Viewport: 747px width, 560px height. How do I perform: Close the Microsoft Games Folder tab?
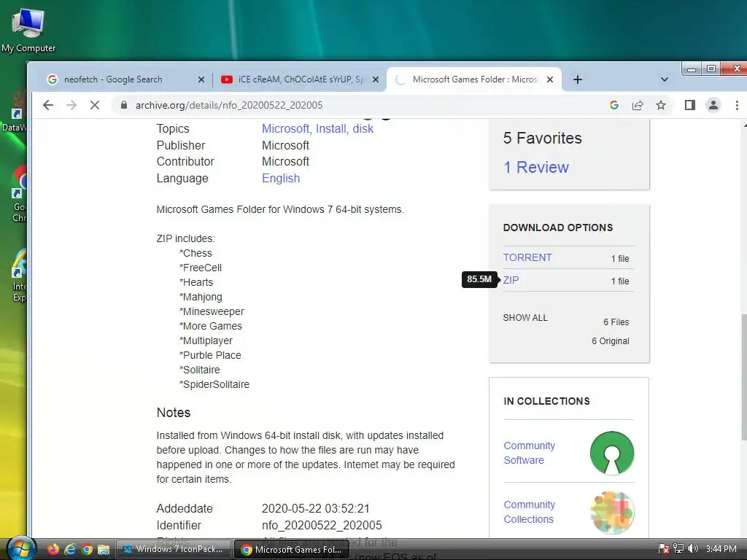click(x=550, y=79)
